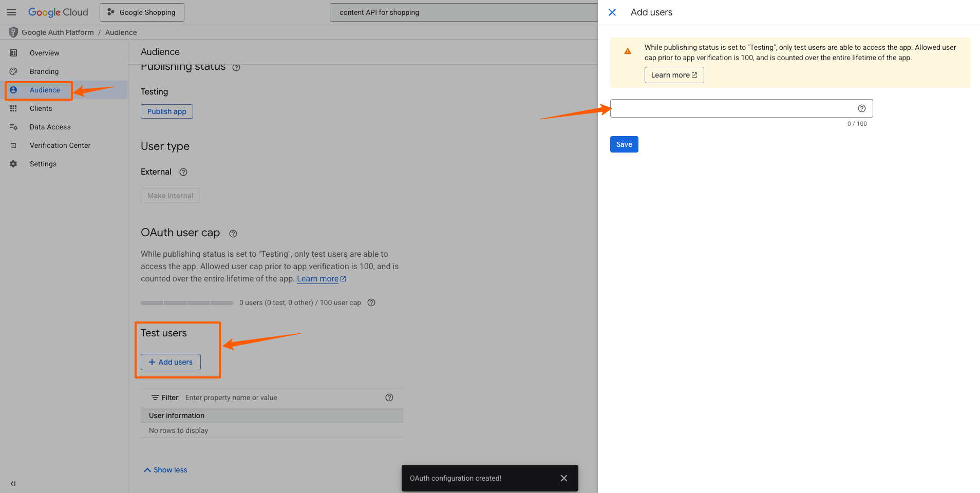Click the test user email input field
Image resolution: width=980 pixels, height=493 pixels.
[x=732, y=108]
